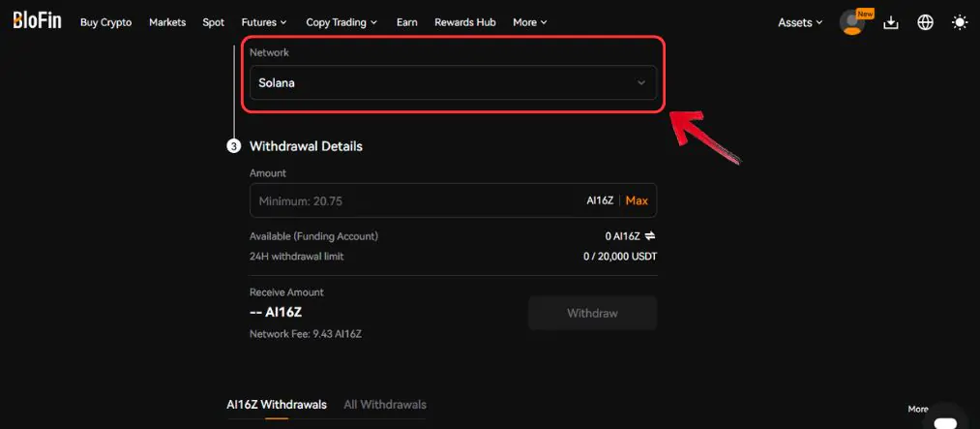The width and height of the screenshot is (980, 429).
Task: Click the 24H withdrawal limit label
Action: pyautogui.click(x=296, y=257)
